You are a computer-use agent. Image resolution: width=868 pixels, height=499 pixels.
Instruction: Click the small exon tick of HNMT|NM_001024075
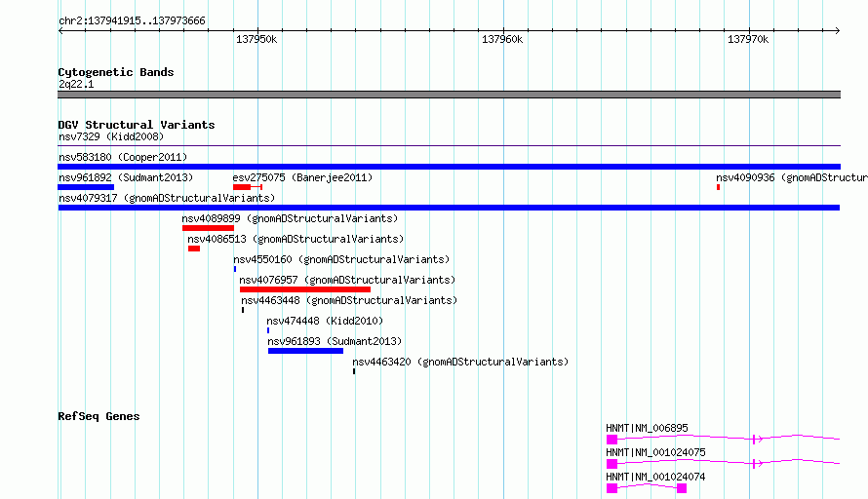pos(754,464)
